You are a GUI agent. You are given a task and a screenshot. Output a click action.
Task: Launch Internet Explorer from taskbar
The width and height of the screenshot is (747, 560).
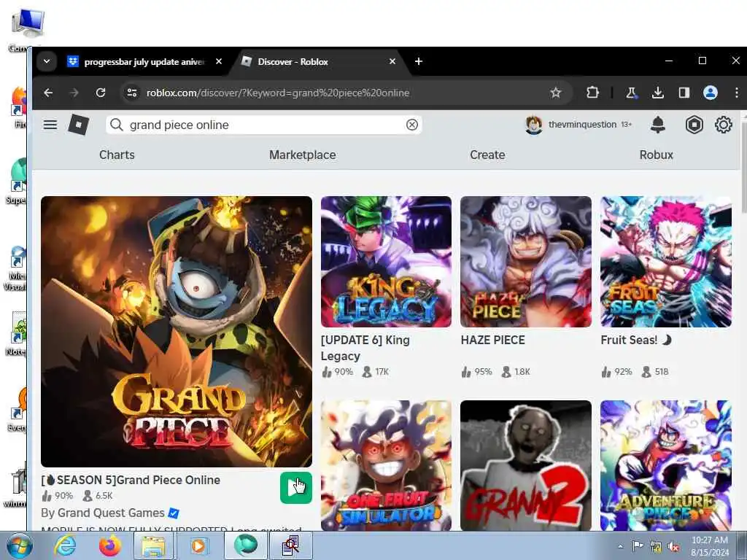click(x=65, y=546)
